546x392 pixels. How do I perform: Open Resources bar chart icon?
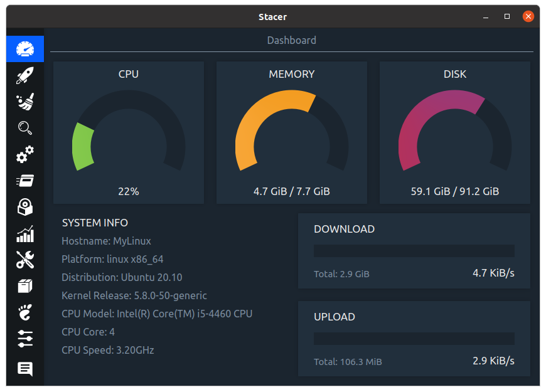point(25,234)
